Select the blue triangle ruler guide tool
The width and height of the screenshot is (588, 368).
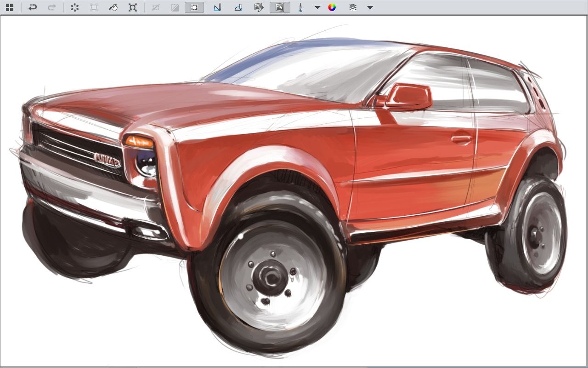pos(218,7)
